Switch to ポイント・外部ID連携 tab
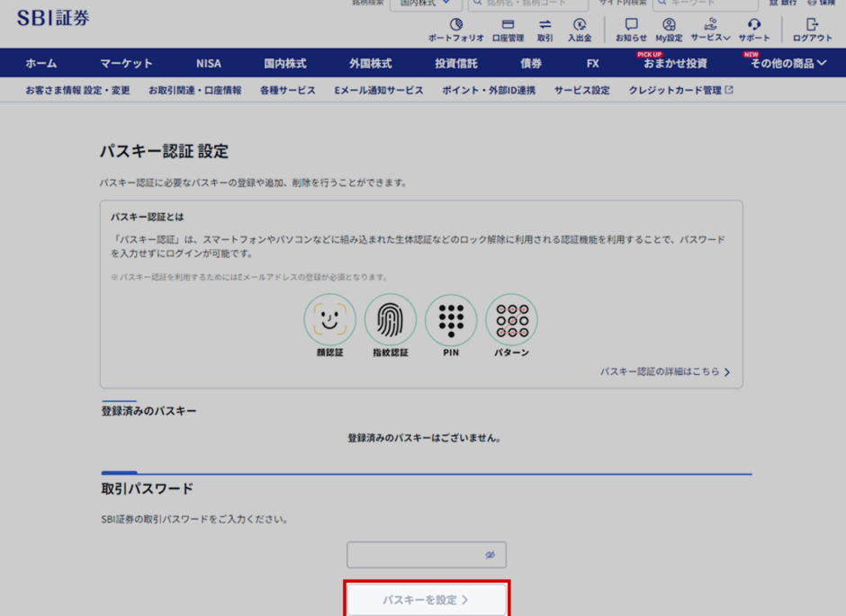 (489, 90)
